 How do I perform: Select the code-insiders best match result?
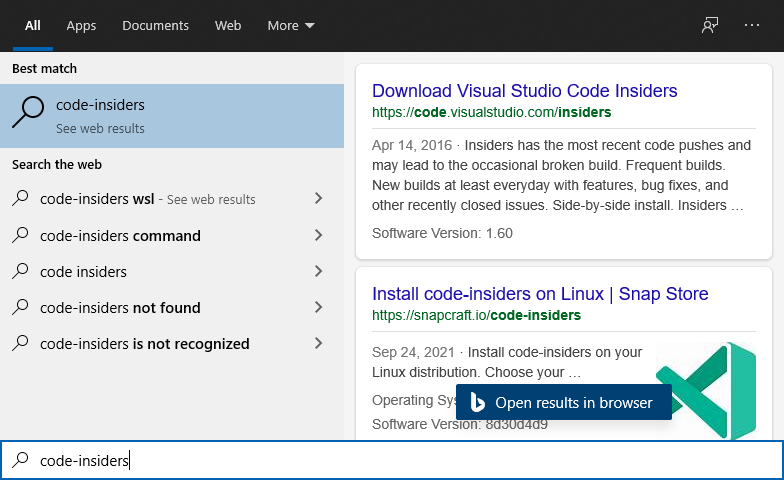pos(172,116)
